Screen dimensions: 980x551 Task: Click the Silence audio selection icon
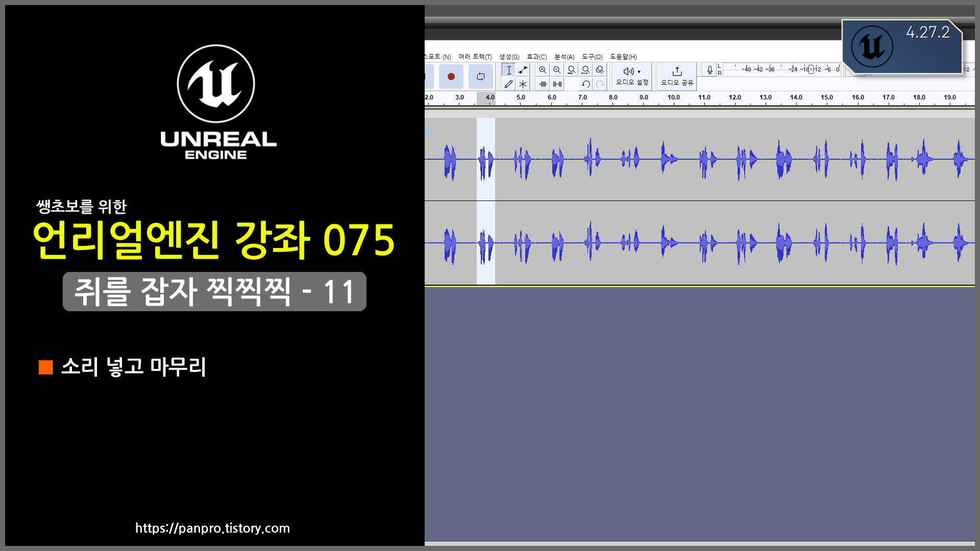click(x=557, y=84)
